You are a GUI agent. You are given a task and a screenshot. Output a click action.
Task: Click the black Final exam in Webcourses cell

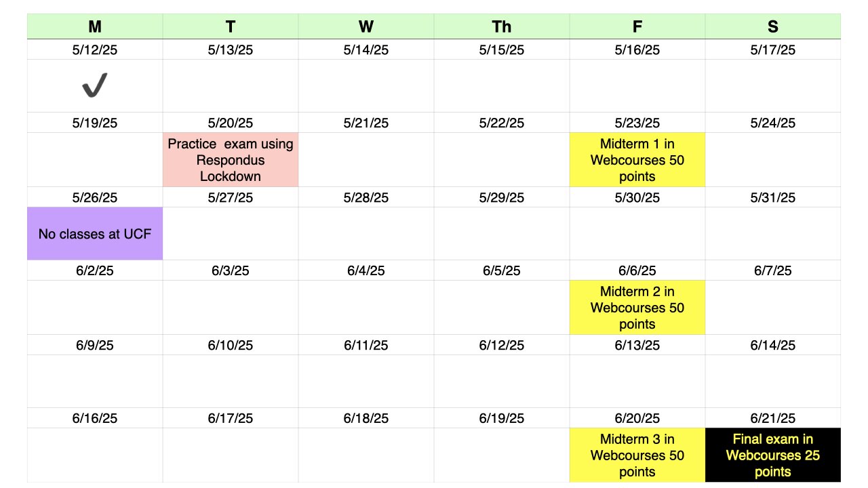773,455
